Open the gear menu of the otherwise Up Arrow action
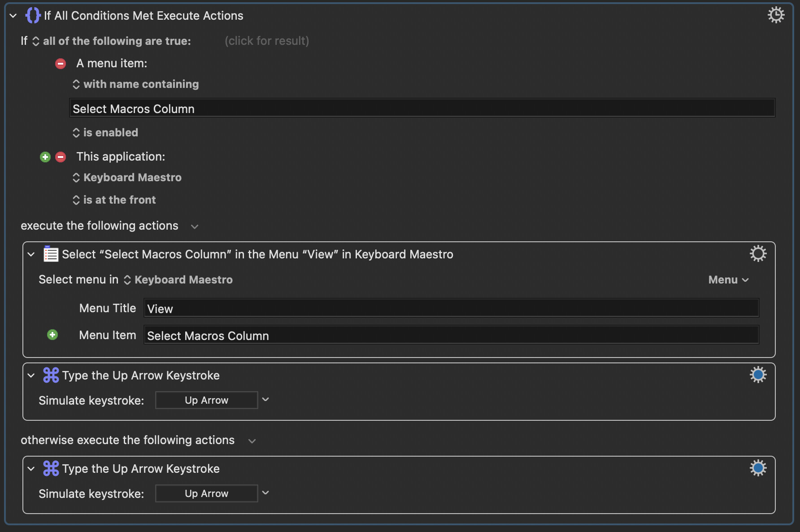Viewport: 800px width, 532px height. [x=758, y=468]
